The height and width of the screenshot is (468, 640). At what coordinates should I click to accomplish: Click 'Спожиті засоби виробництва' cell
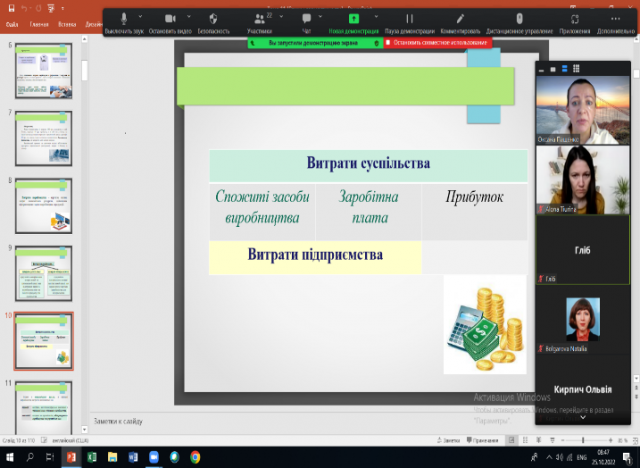pyautogui.click(x=262, y=212)
